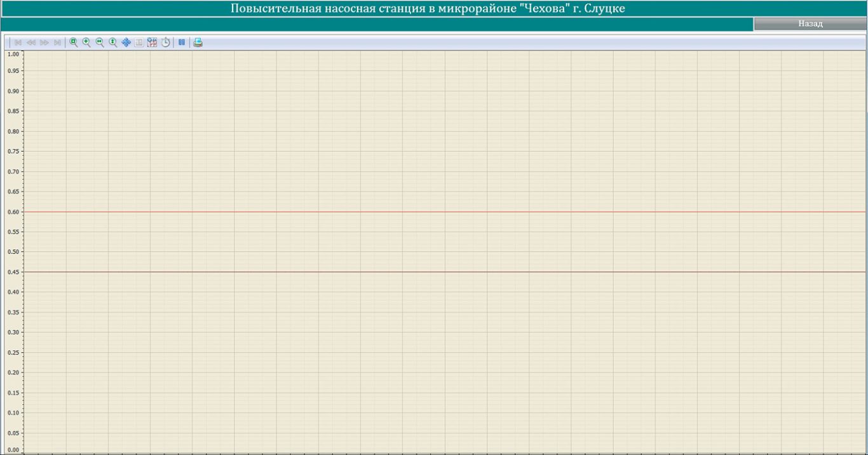868x455 pixels.
Task: Jump to the first record arrow
Action: point(18,43)
